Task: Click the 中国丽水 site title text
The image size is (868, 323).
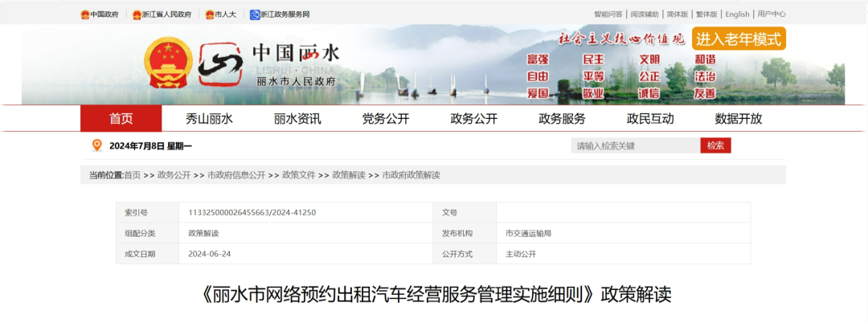Action: [296, 53]
